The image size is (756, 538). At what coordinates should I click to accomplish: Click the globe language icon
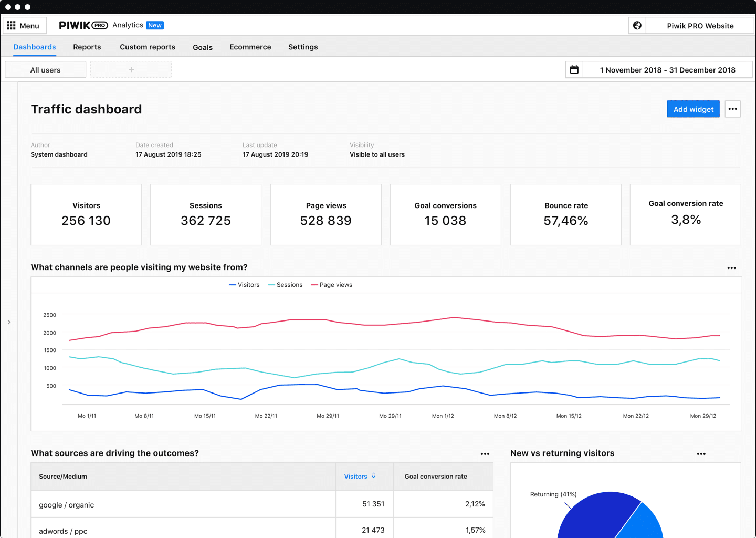click(x=637, y=25)
